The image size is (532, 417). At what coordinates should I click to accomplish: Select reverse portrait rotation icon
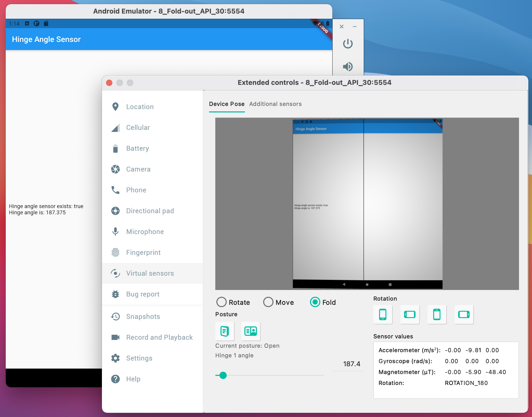click(436, 314)
